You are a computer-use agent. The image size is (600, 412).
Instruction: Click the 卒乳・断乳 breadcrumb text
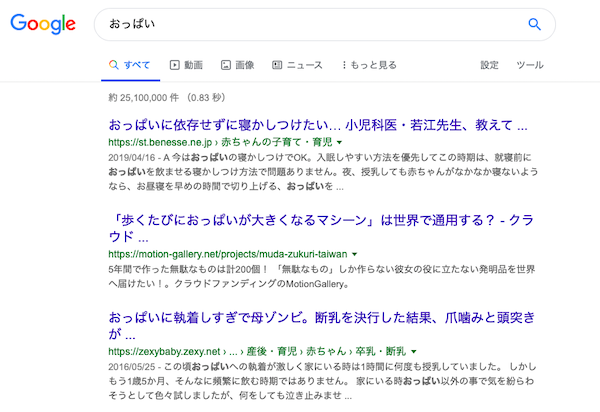pyautogui.click(x=381, y=352)
